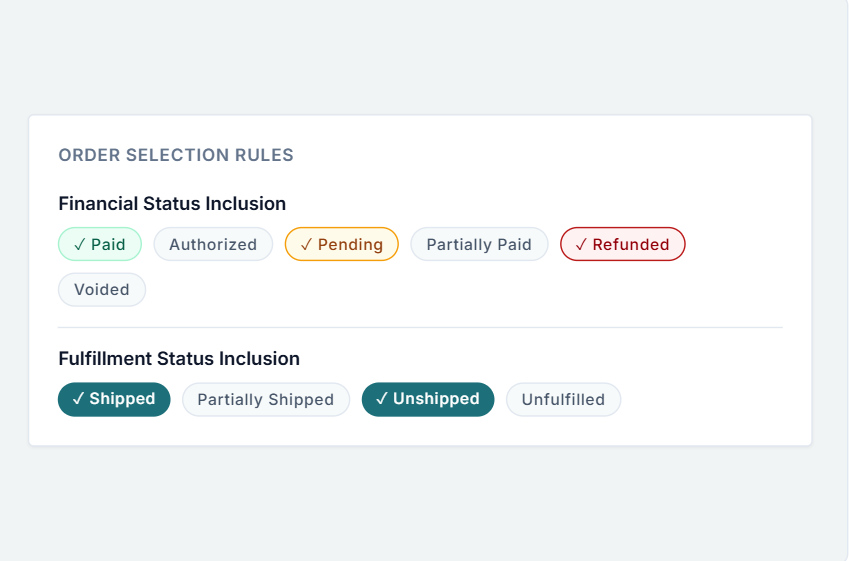This screenshot has width=849, height=561.
Task: Click the white checkmark in Unshipped chip
Action: (x=382, y=399)
